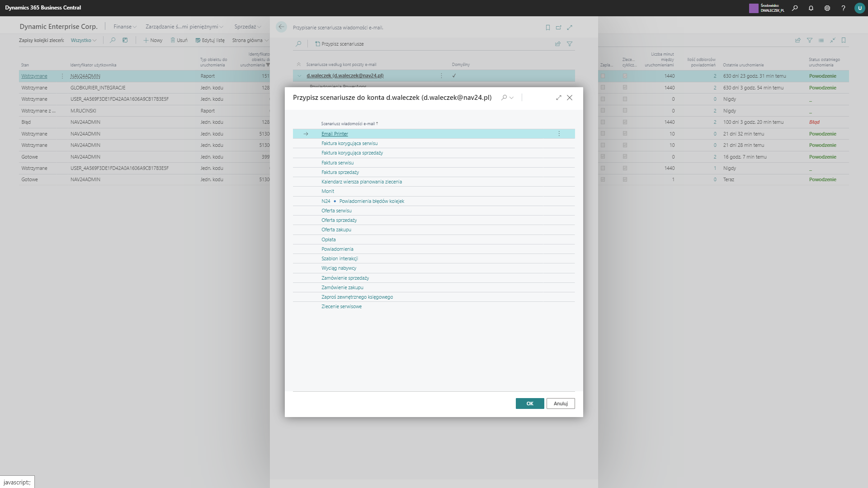Click Usuń in job queue toolbar

179,40
